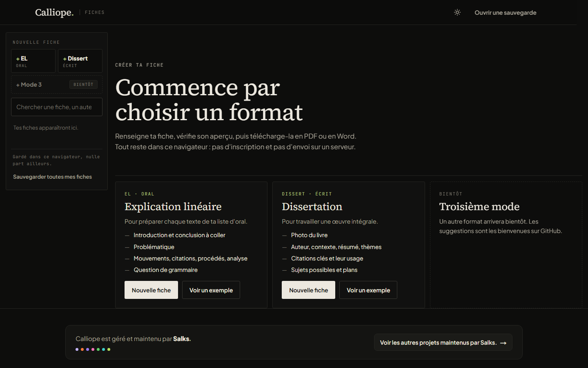Open the Troisième mode card heading
The image size is (588, 368).
(x=479, y=206)
